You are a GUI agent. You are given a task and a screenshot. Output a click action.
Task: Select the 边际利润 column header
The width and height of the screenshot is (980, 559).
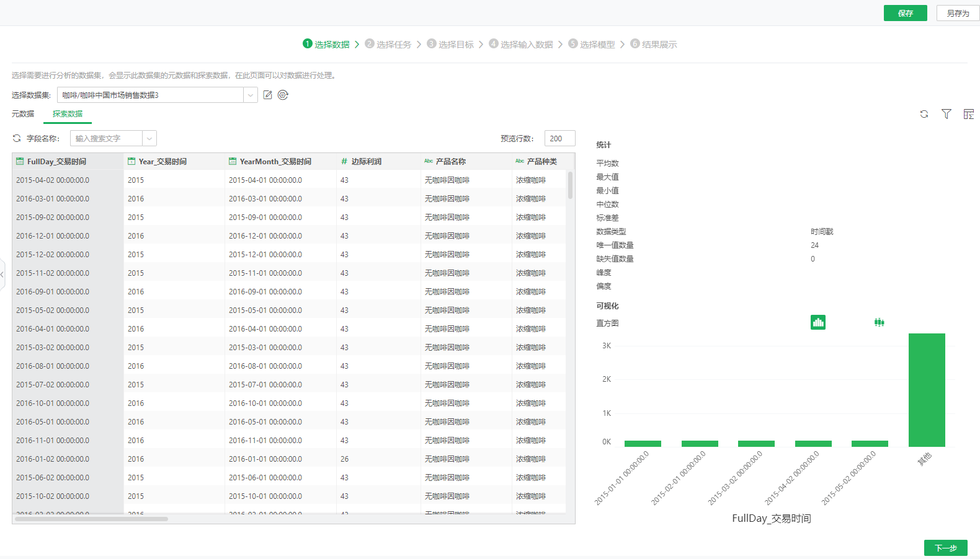(x=378, y=161)
